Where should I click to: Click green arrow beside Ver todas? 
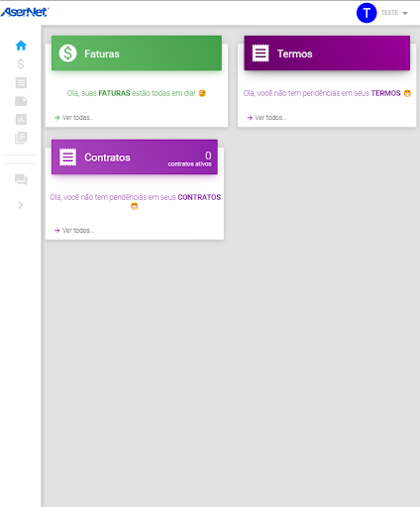[x=57, y=118]
